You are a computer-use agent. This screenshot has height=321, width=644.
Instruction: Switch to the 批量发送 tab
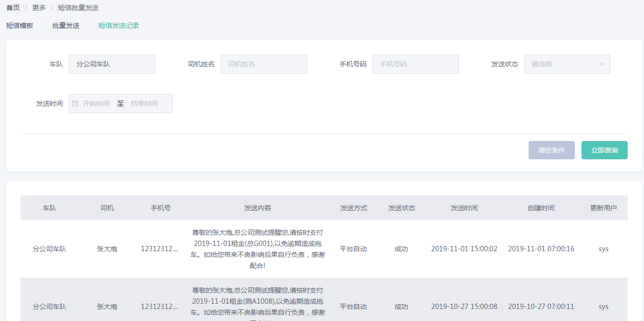66,26
